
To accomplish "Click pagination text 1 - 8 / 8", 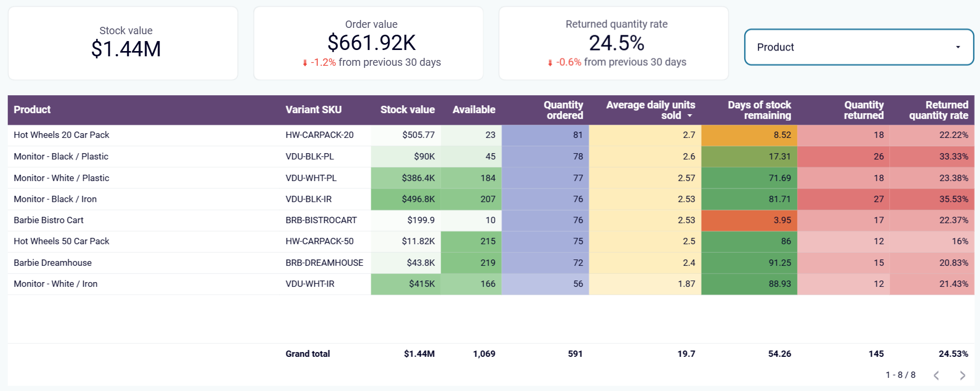I will pos(901,375).
